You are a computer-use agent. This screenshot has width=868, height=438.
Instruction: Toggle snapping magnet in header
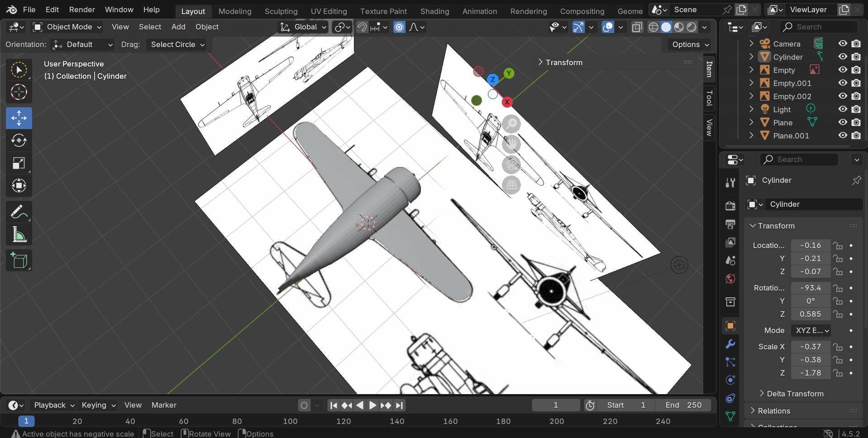coord(362,27)
